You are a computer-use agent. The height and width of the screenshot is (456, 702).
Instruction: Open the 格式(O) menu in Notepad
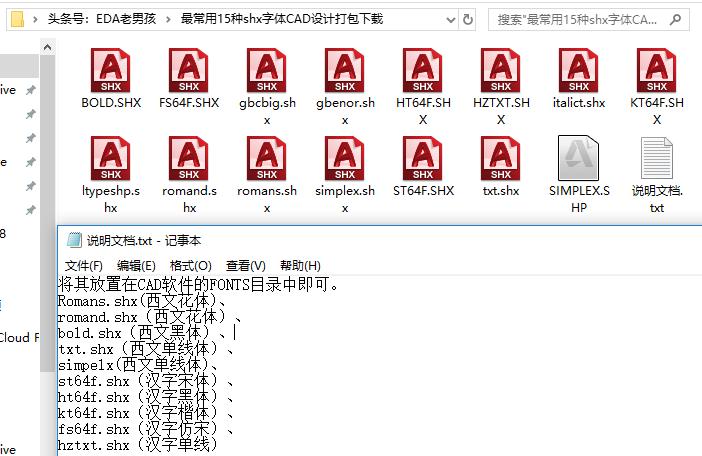click(191, 266)
